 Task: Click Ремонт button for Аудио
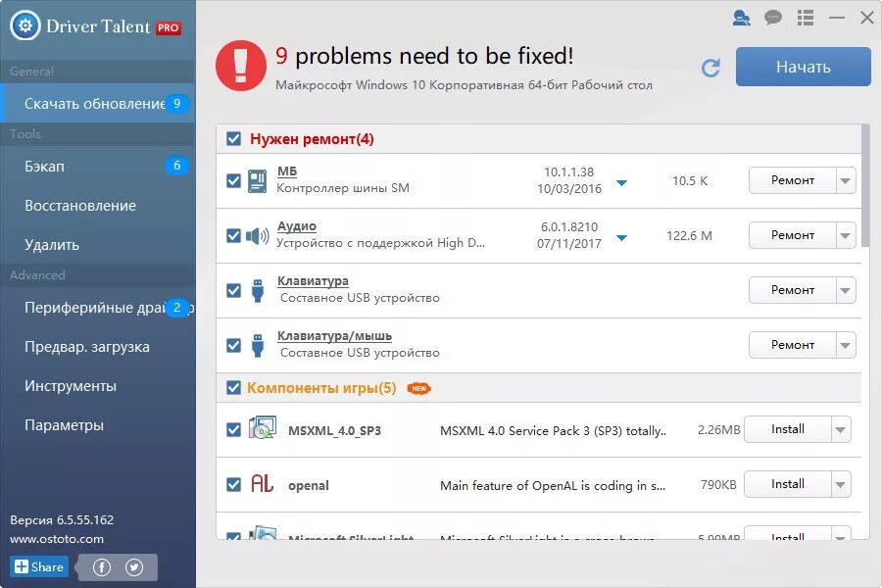point(793,236)
